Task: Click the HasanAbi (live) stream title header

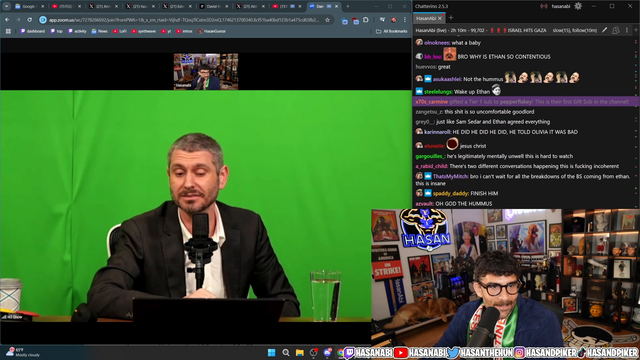Action: 481,30
